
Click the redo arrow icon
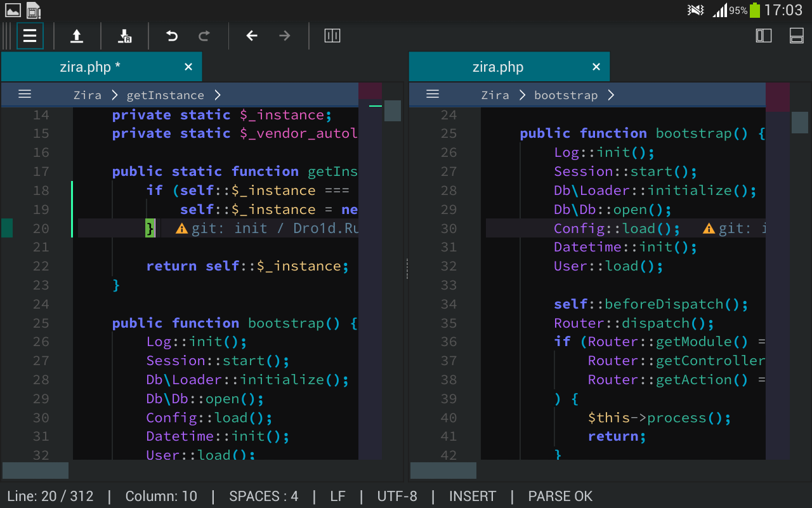click(x=204, y=36)
